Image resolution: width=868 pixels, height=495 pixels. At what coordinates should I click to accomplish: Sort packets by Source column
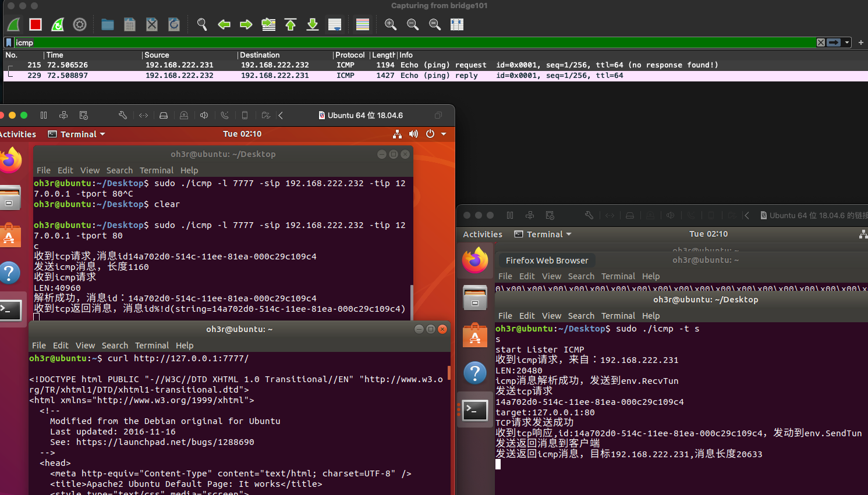pos(190,55)
